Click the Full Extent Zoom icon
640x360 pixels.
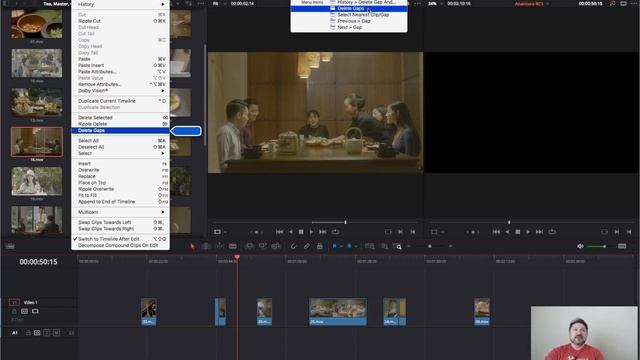[x=370, y=246]
